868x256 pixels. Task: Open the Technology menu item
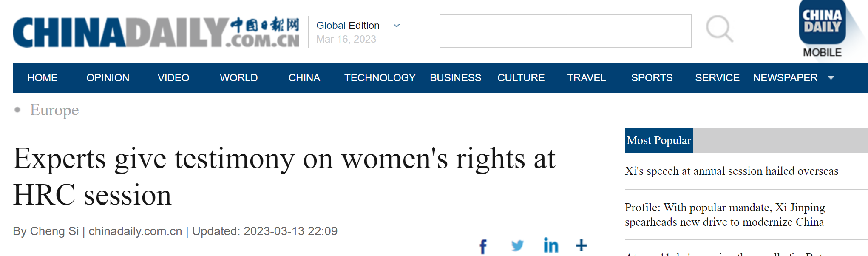pos(380,78)
